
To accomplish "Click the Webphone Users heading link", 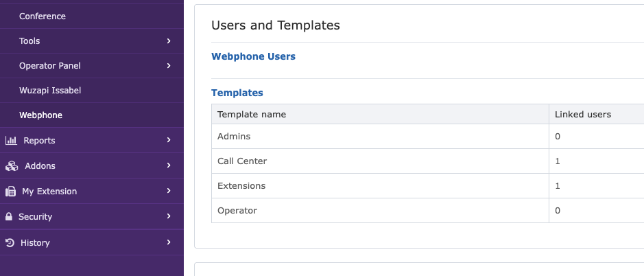I will tap(253, 56).
